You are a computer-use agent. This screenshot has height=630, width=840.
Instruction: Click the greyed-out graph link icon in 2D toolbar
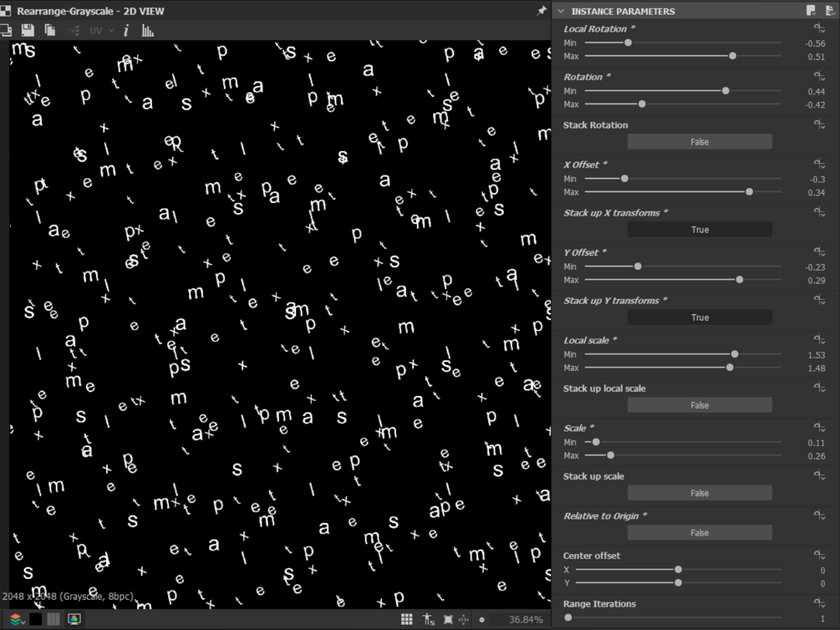click(74, 31)
